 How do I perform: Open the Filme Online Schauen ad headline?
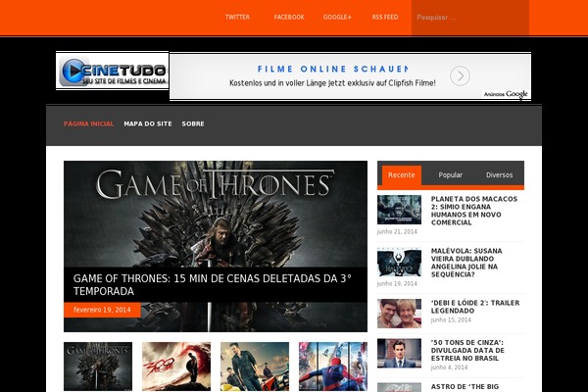(332, 69)
